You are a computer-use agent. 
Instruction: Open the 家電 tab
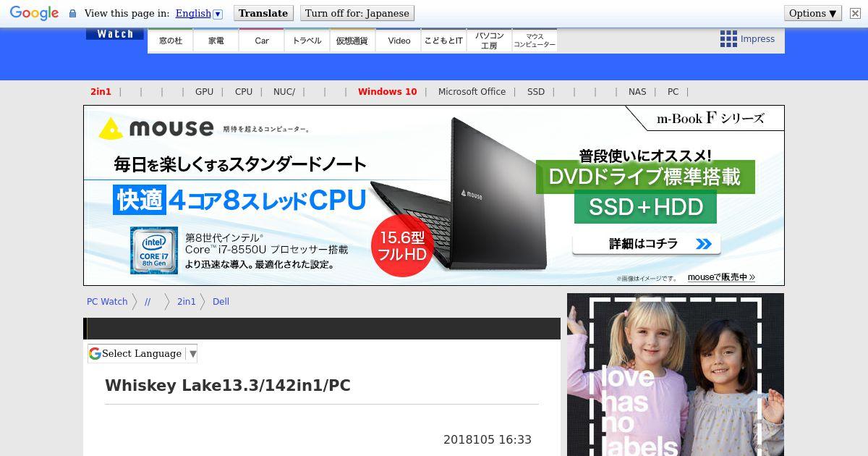pyautogui.click(x=216, y=41)
